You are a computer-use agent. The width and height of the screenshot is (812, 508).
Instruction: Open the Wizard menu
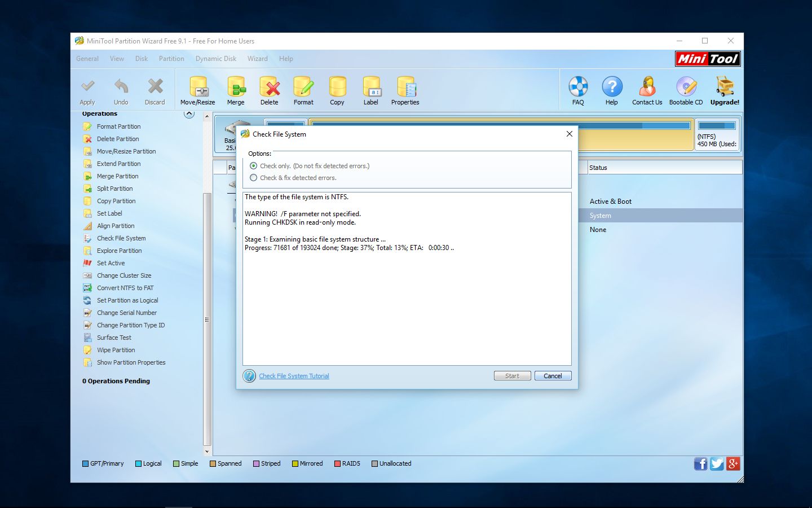257,59
